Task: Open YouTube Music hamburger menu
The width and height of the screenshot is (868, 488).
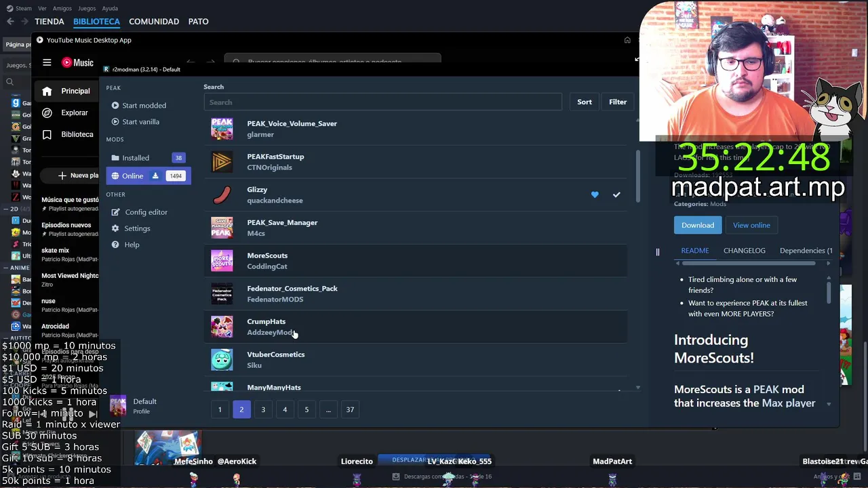Action: pyautogui.click(x=47, y=62)
